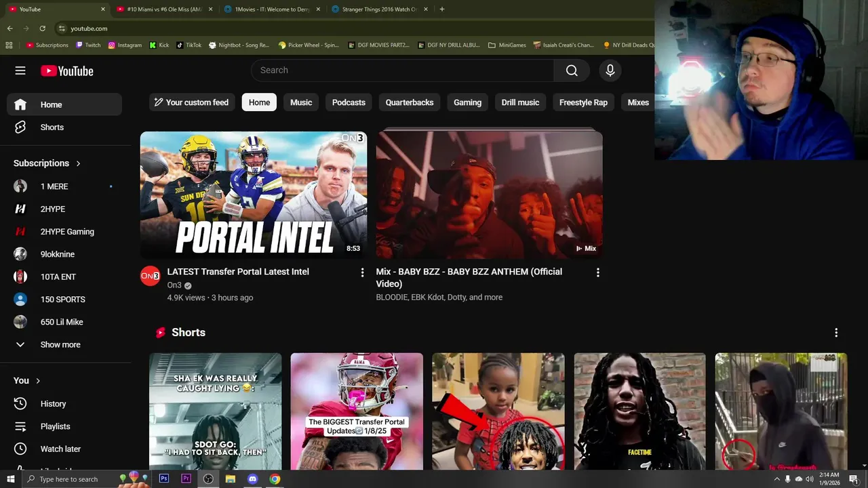
Task: Expand the Subscriptions section chevron
Action: tap(78, 163)
